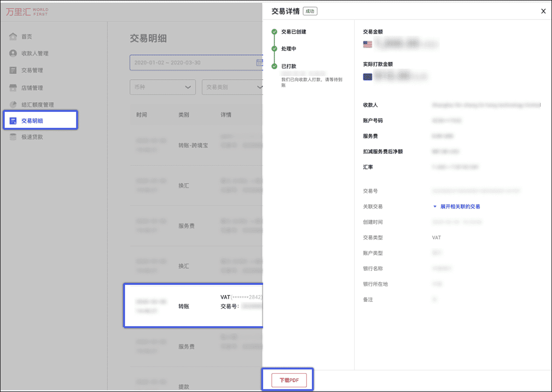Viewport: 552px width, 392px height.
Task: Click the calendar icon in date field
Action: [x=259, y=63]
